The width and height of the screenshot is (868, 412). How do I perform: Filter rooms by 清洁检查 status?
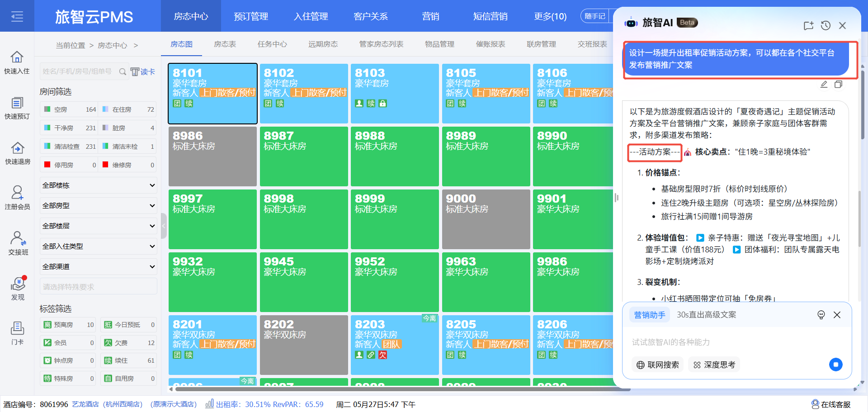pyautogui.click(x=69, y=147)
